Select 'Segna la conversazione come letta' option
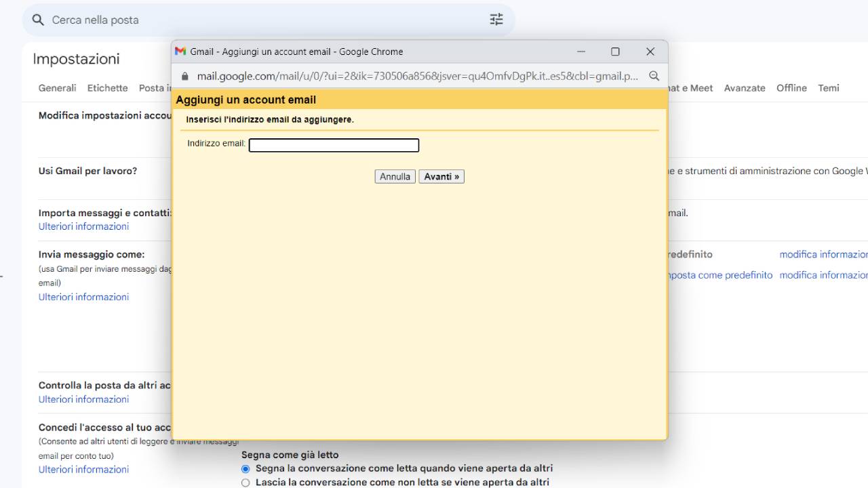The width and height of the screenshot is (868, 488). (245, 468)
